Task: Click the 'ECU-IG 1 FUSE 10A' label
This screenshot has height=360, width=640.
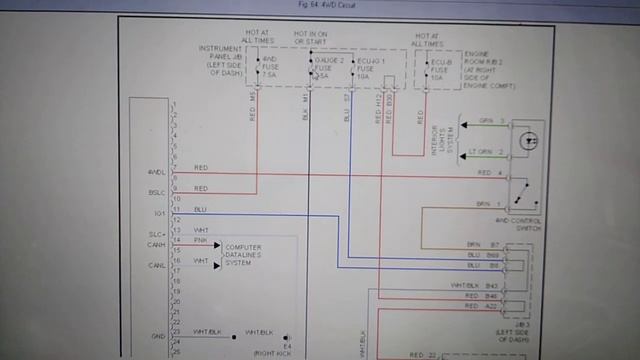Action: click(371, 69)
